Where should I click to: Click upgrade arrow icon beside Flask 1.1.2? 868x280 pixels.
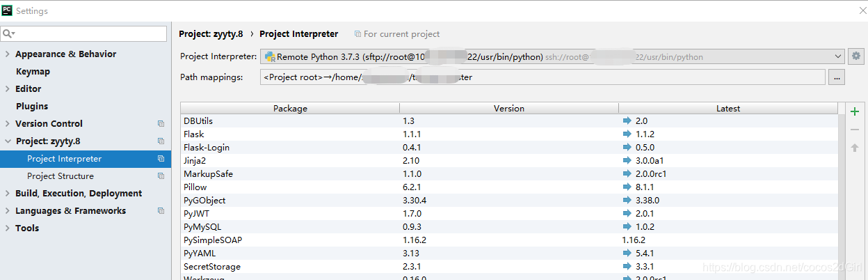coord(627,134)
